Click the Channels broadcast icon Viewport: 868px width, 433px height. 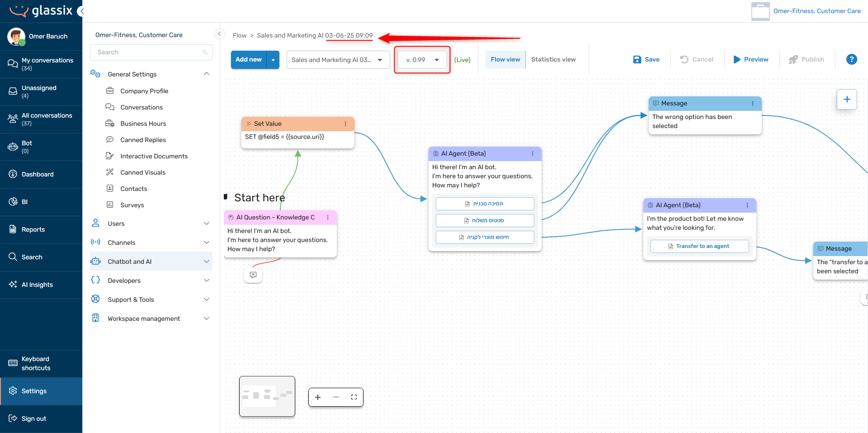click(95, 242)
